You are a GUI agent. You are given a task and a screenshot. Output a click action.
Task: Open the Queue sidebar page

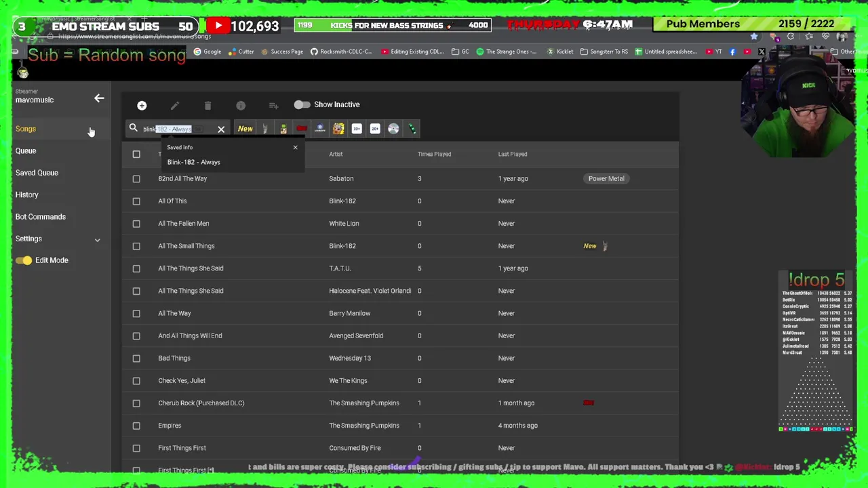click(26, 150)
